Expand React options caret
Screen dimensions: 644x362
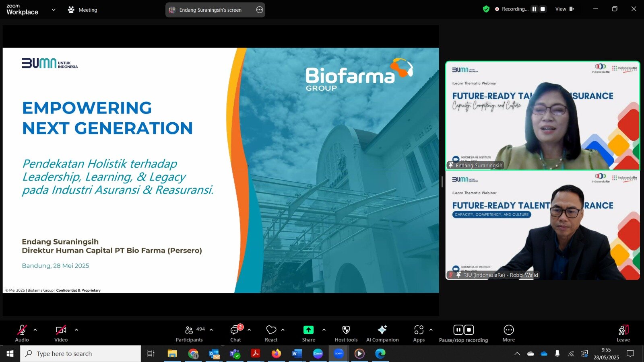(283, 330)
